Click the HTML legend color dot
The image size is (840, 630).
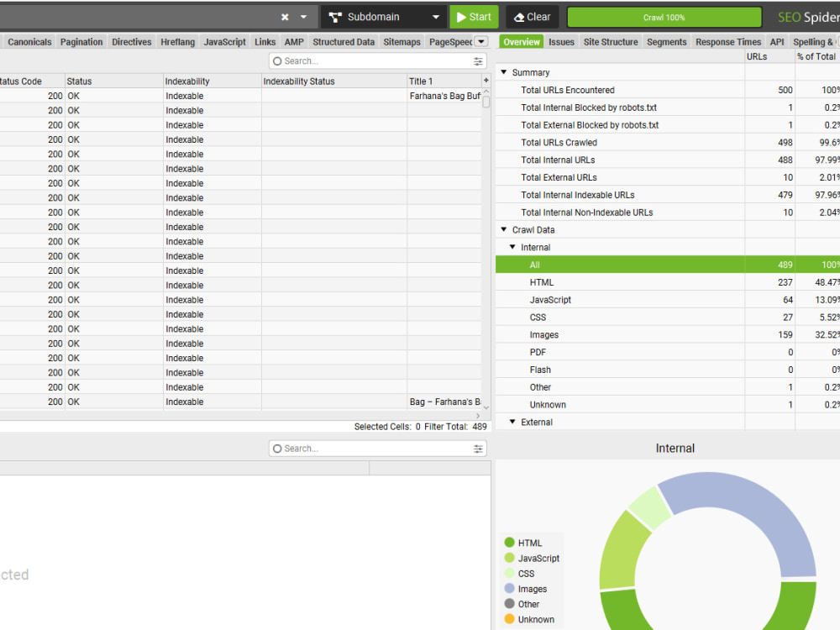pos(510,542)
